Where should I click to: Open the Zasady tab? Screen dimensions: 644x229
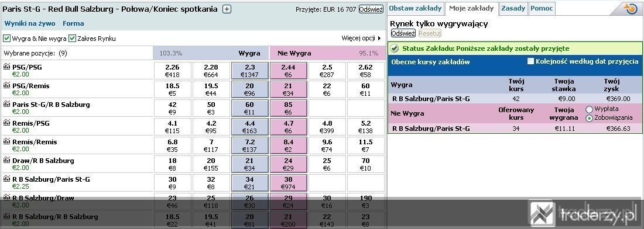click(x=513, y=8)
